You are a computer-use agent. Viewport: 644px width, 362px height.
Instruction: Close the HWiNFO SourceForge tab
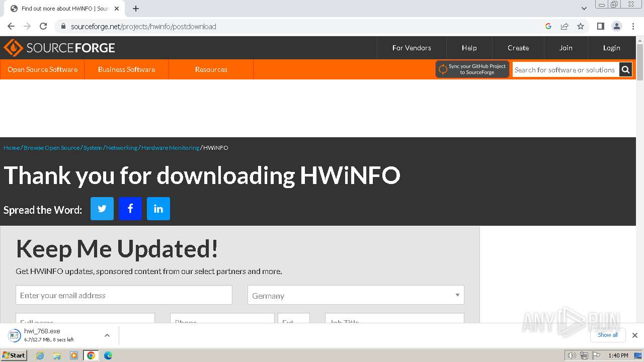pos(117,9)
